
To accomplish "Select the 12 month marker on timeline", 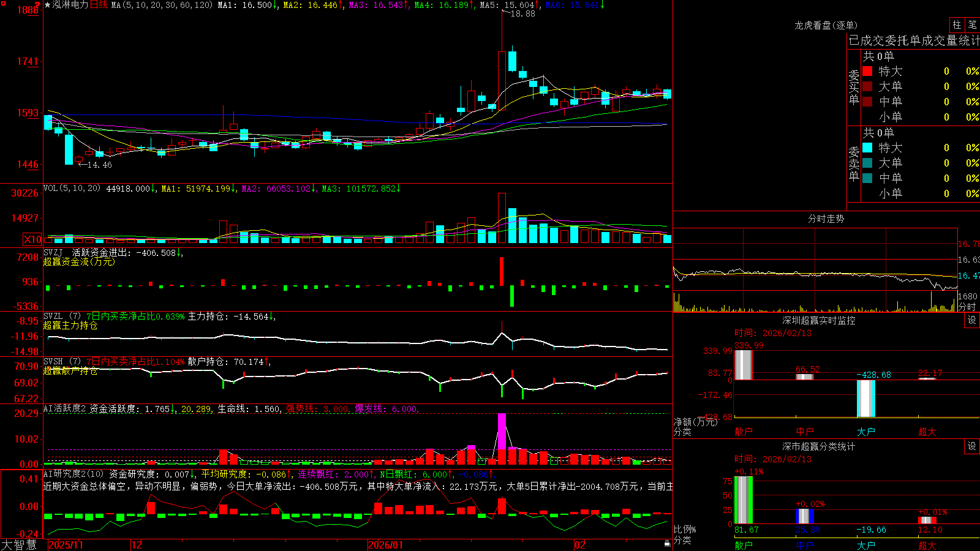I will (137, 545).
